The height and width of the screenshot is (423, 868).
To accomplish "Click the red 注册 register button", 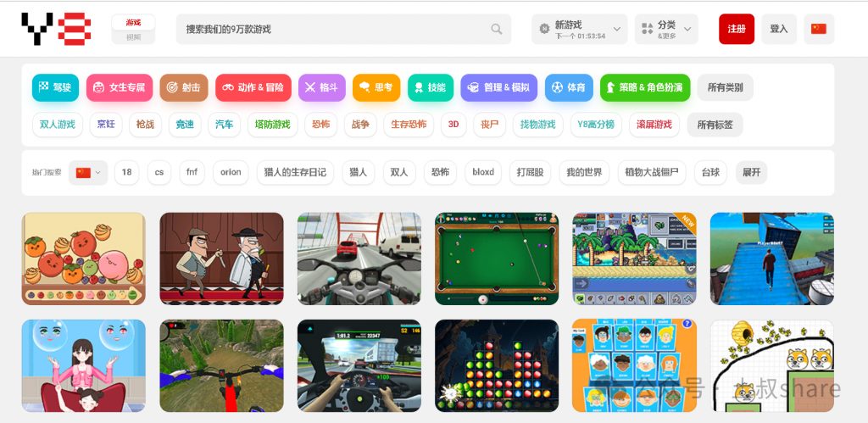I will [x=736, y=30].
